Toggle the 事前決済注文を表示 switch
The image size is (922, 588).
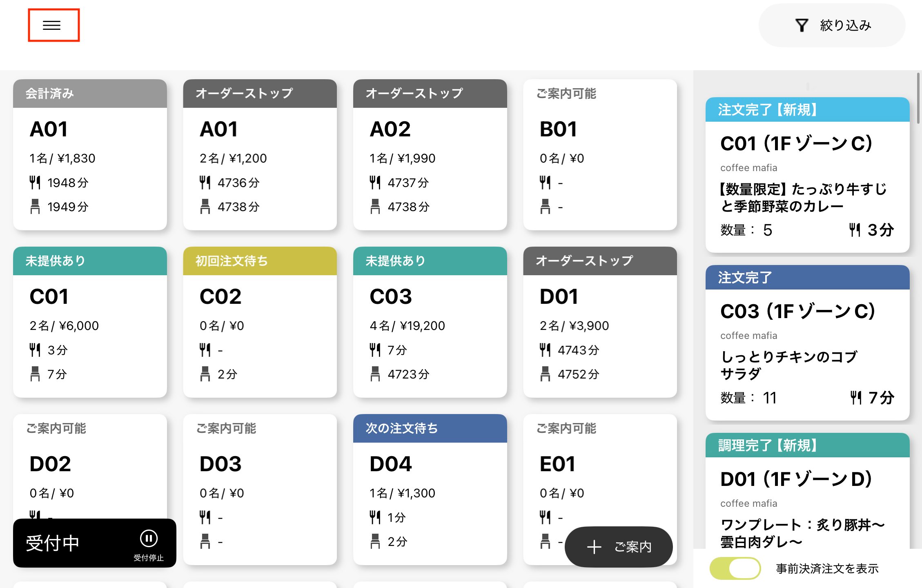click(x=735, y=568)
